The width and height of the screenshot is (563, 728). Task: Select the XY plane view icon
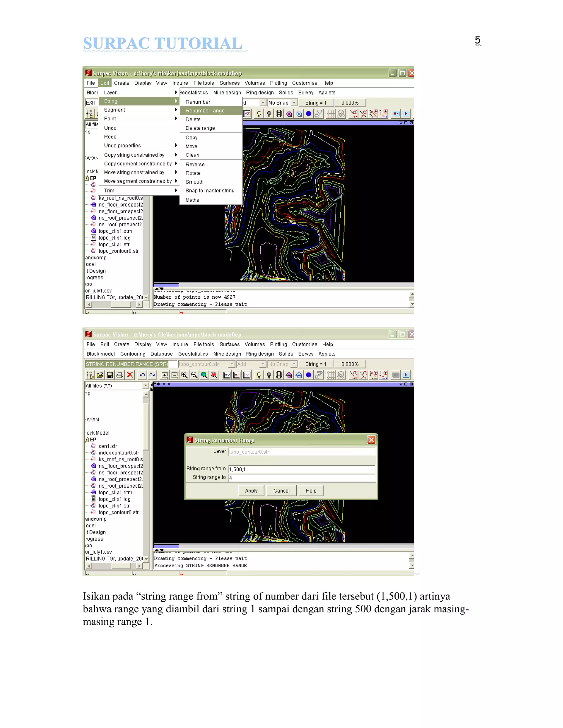[227, 375]
